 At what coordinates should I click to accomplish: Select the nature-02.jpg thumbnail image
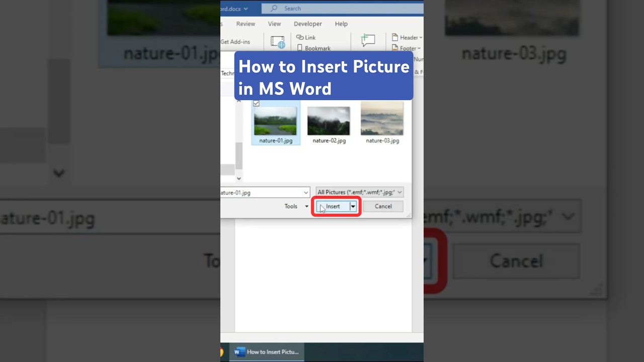[329, 121]
